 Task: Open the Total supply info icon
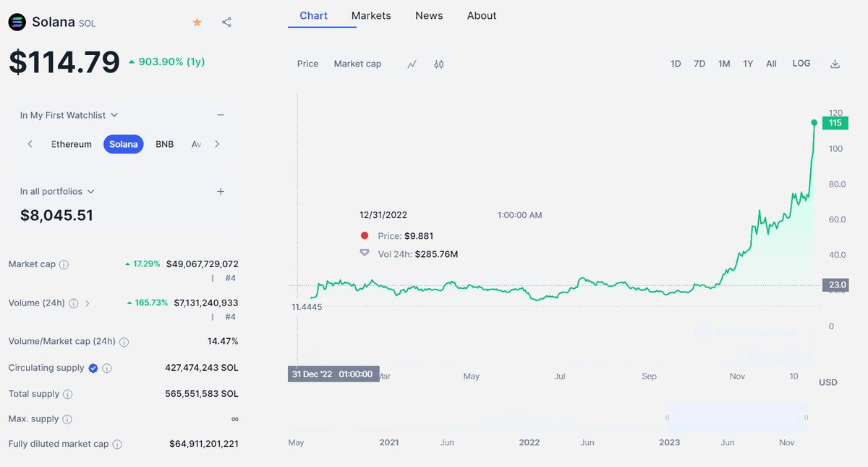click(x=68, y=395)
